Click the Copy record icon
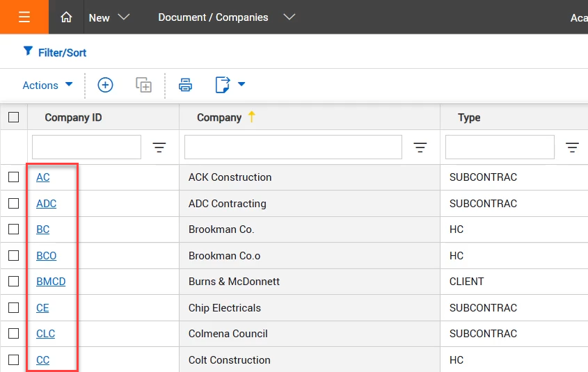 [143, 85]
